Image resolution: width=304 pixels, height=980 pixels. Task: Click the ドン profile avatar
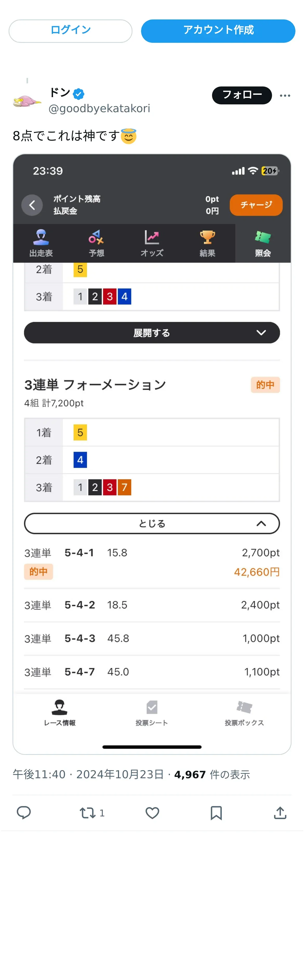(27, 100)
